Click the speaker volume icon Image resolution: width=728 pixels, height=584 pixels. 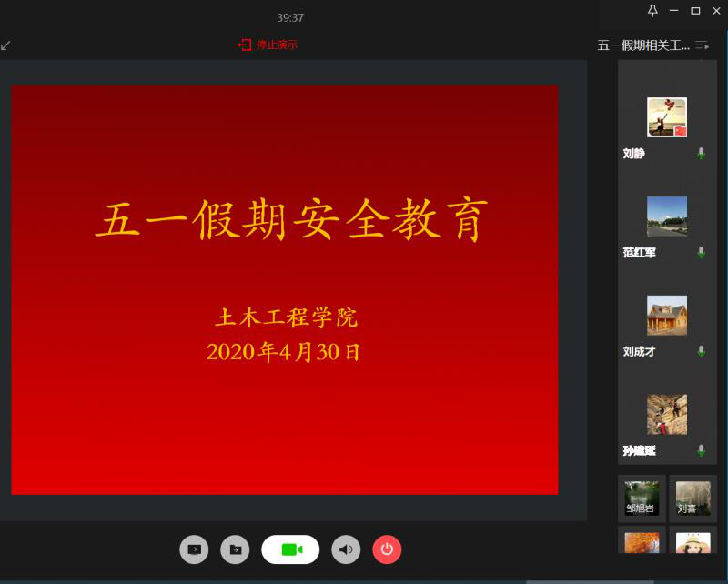[x=346, y=549]
